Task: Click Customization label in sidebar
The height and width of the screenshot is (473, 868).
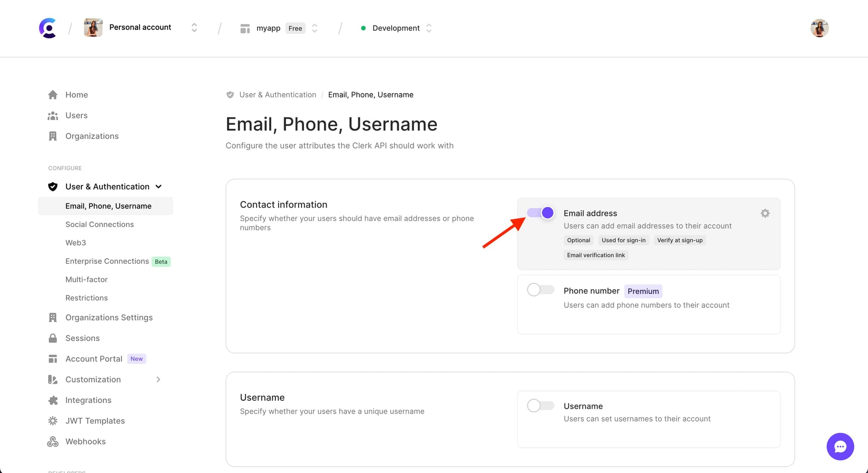Action: [x=93, y=379]
